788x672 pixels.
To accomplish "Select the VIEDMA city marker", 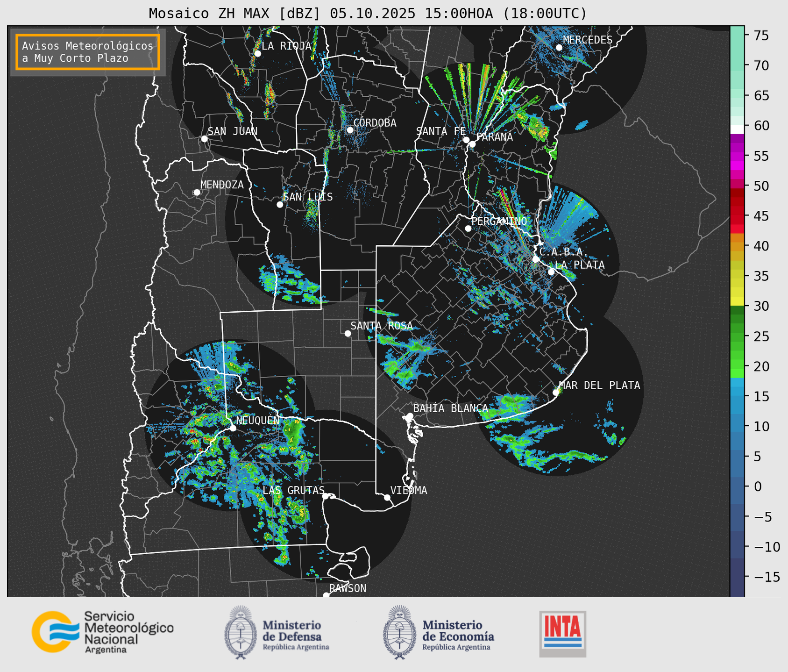I will pos(387,497).
